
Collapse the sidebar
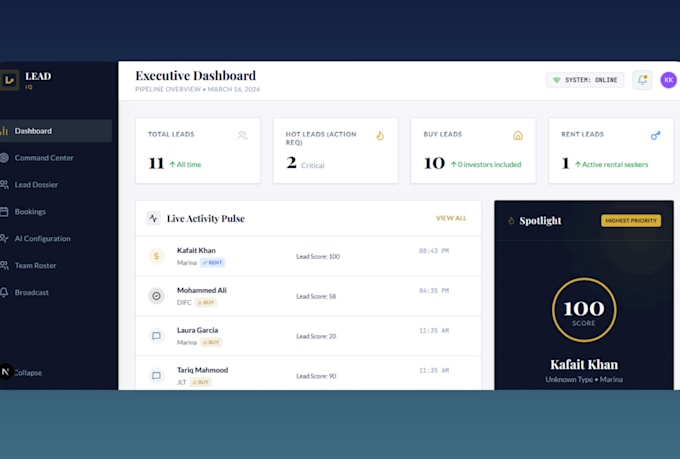(x=28, y=373)
